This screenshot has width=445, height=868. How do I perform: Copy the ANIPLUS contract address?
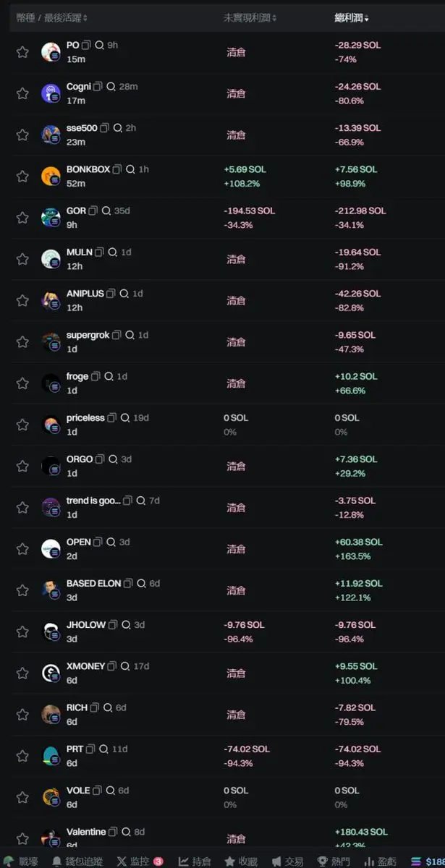coord(111,294)
